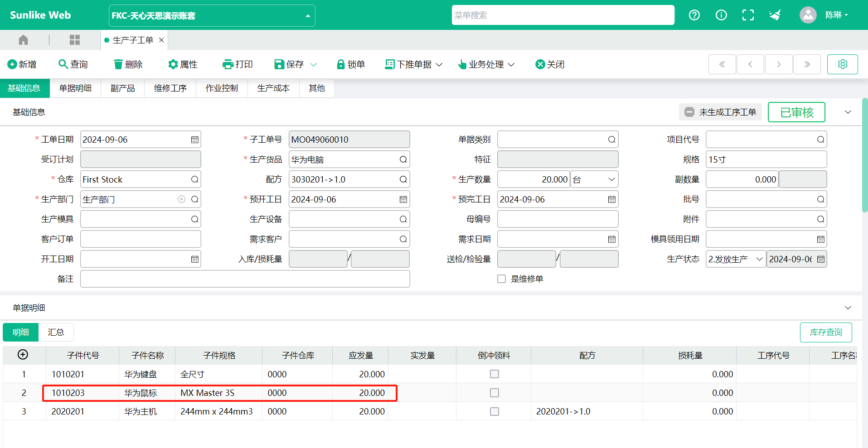
Task: Expand 保存 dropdown arrow
Action: 314,64
